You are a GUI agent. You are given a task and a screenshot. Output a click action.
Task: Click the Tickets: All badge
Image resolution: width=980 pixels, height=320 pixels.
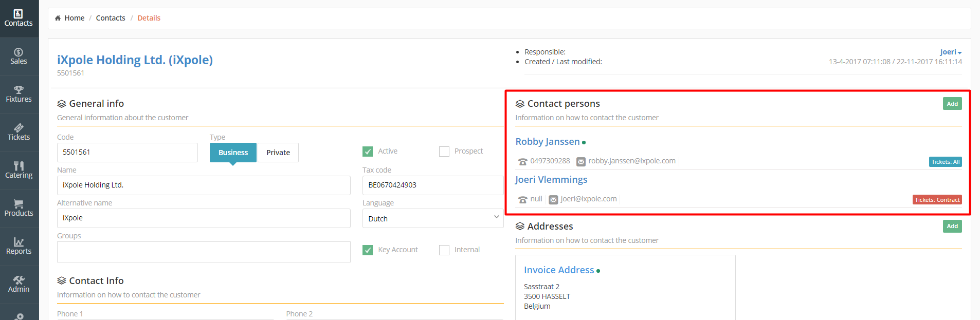pyautogui.click(x=946, y=162)
